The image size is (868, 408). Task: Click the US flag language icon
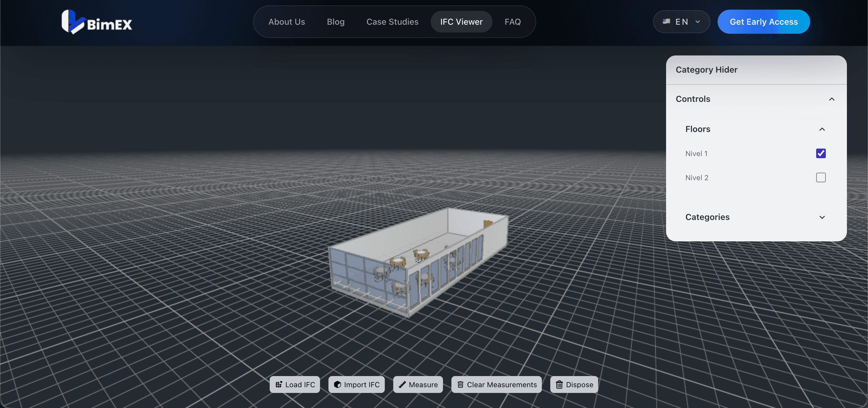[x=666, y=22]
